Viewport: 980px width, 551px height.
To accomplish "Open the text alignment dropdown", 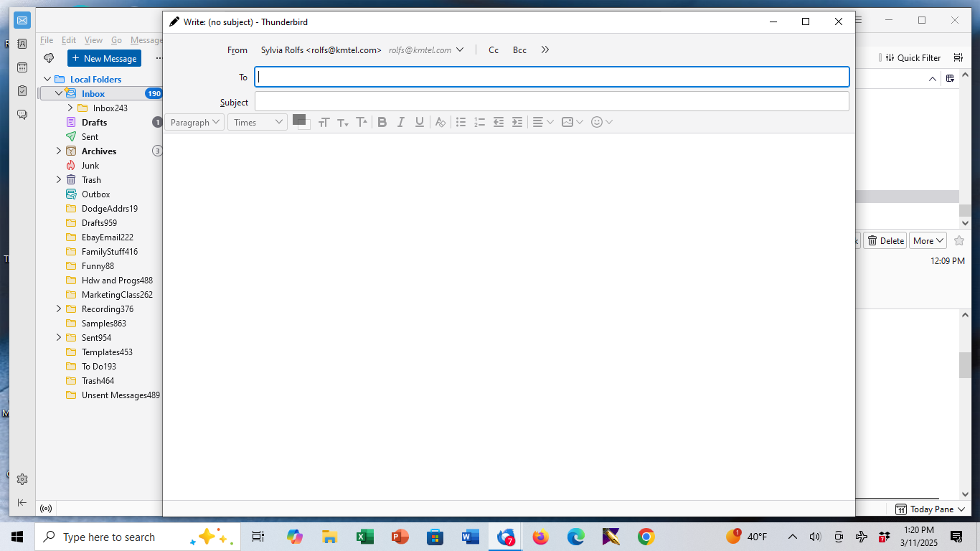I will click(542, 123).
